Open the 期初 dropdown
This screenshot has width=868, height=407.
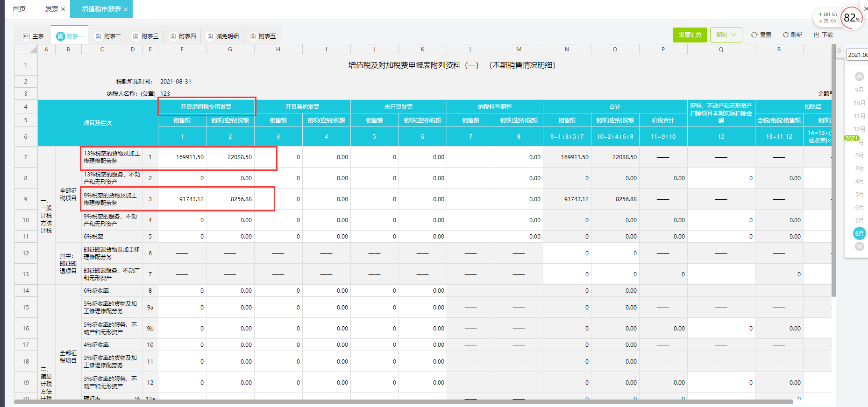[x=726, y=35]
